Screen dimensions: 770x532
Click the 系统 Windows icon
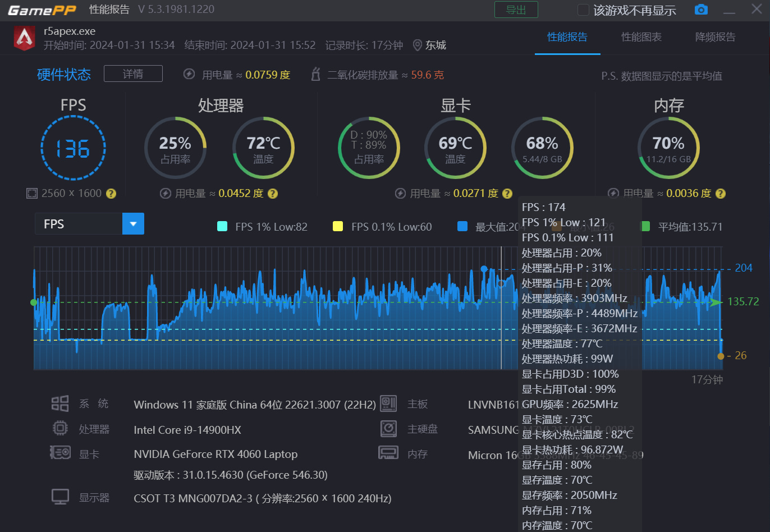[x=60, y=403]
